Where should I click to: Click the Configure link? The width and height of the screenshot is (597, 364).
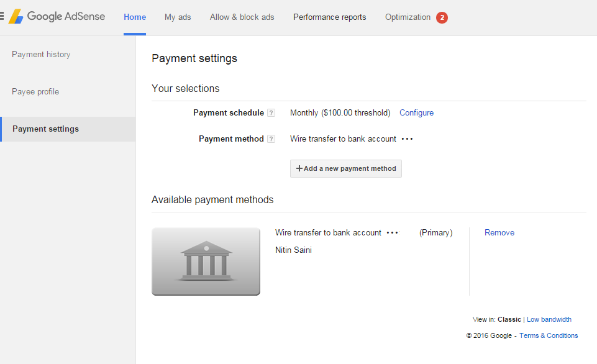[x=416, y=112]
